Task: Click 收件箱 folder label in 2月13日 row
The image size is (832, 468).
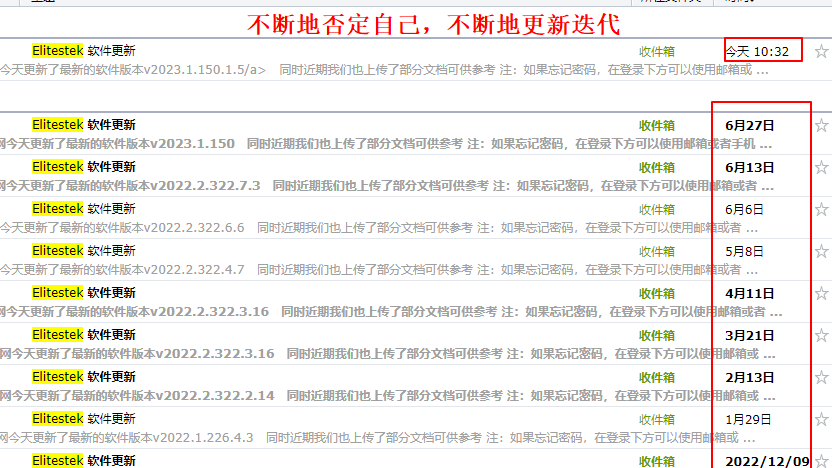Action: pyautogui.click(x=657, y=377)
